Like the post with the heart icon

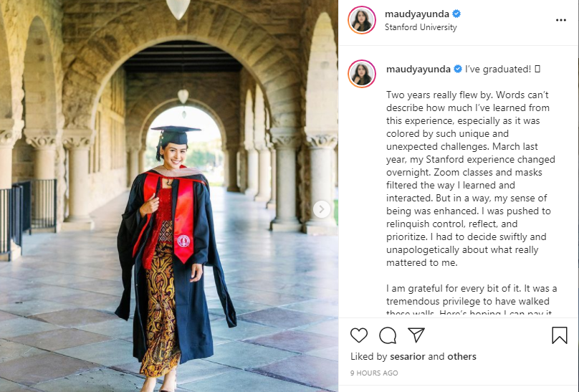tap(359, 335)
